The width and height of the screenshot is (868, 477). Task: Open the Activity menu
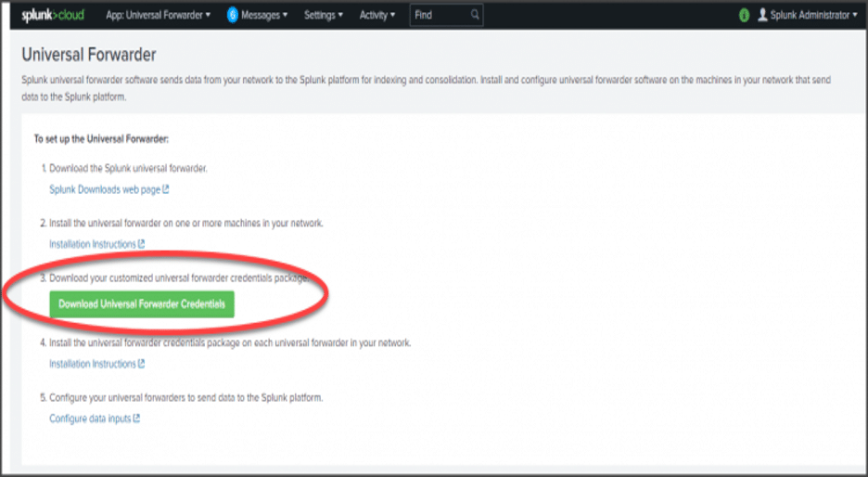click(x=377, y=15)
